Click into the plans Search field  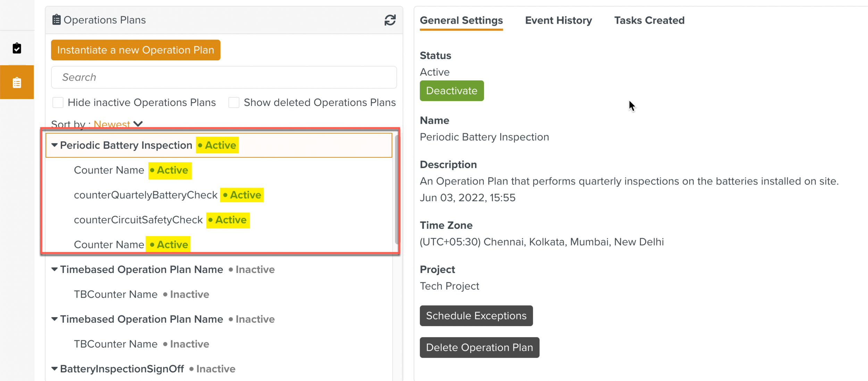tap(224, 77)
